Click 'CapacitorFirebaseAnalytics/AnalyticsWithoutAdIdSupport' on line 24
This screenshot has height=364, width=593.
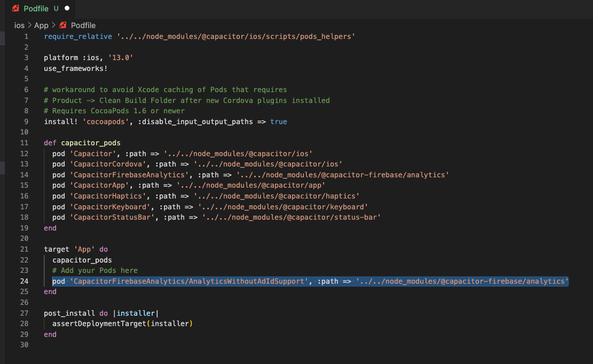pyautogui.click(x=189, y=281)
